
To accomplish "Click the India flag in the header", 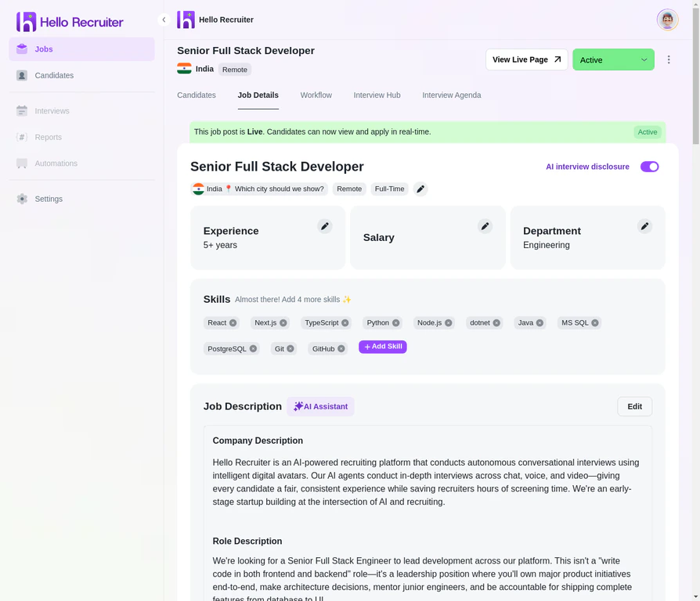I will 184,69.
